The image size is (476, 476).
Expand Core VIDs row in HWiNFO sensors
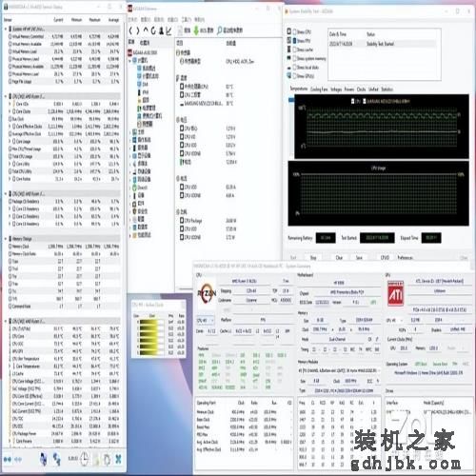click(x=10, y=104)
